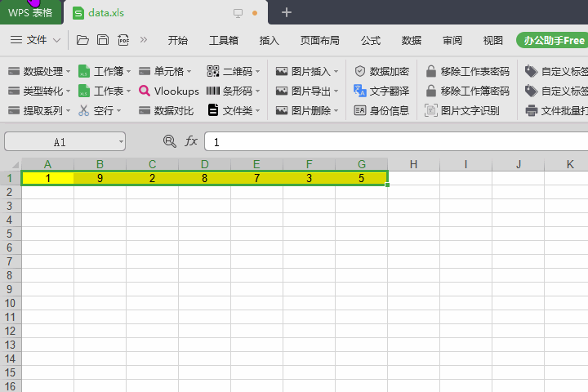This screenshot has height=392, width=588.
Task: Expand more quick toolbar items chevron
Action: point(144,40)
